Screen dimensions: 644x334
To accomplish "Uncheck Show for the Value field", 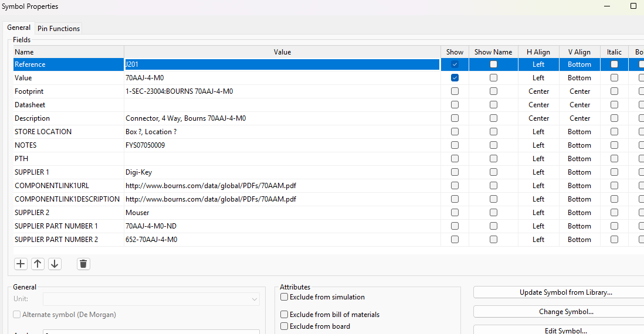I will (455, 78).
